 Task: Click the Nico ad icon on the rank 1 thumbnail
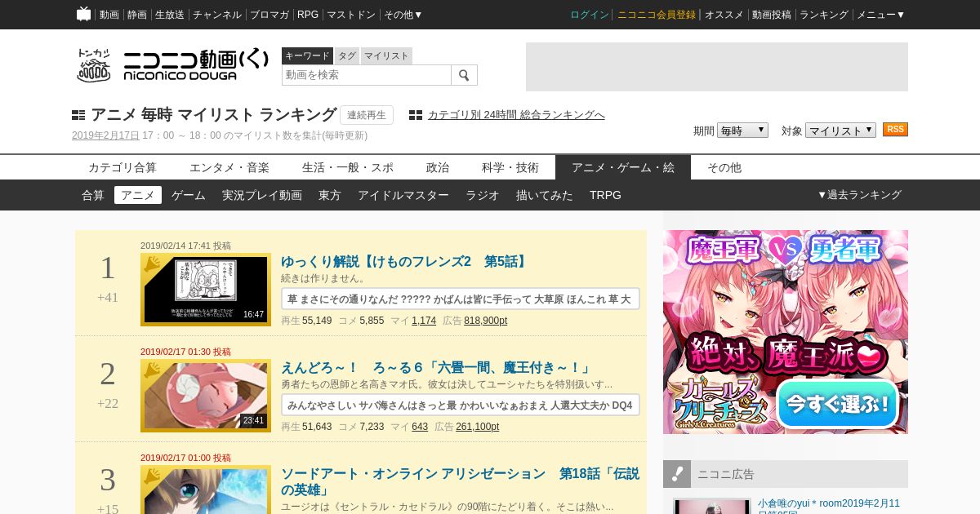[153, 264]
